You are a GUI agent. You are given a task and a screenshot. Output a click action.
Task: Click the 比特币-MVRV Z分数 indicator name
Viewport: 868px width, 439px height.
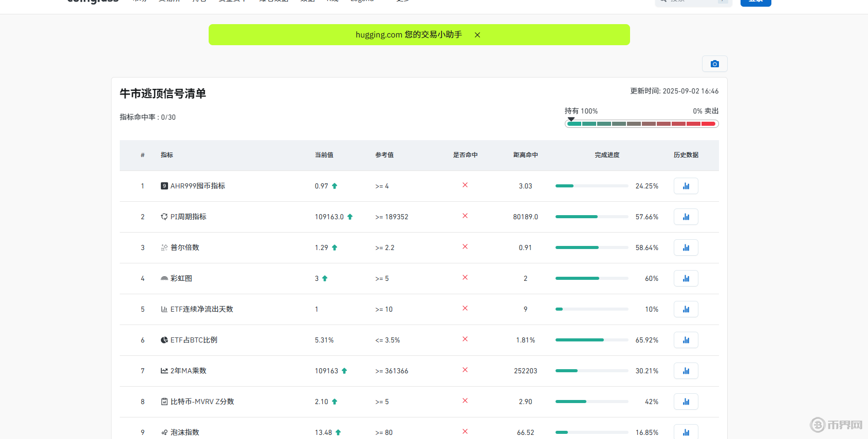point(202,402)
